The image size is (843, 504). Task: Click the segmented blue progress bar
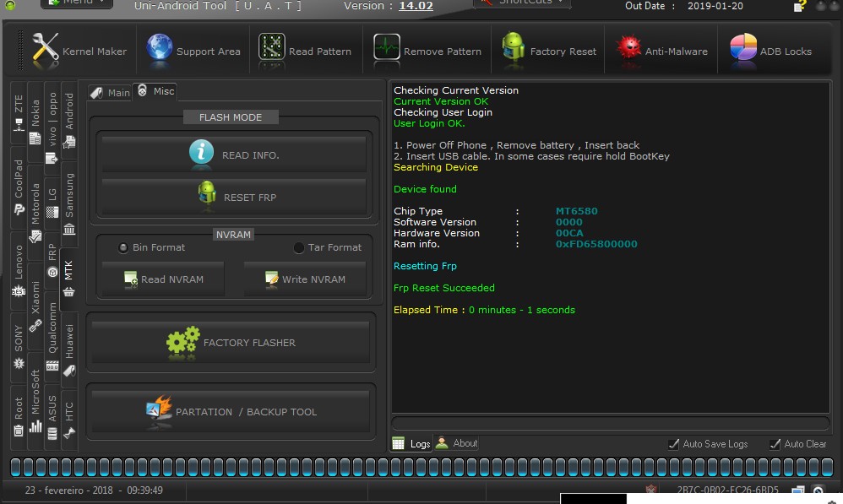(x=421, y=467)
